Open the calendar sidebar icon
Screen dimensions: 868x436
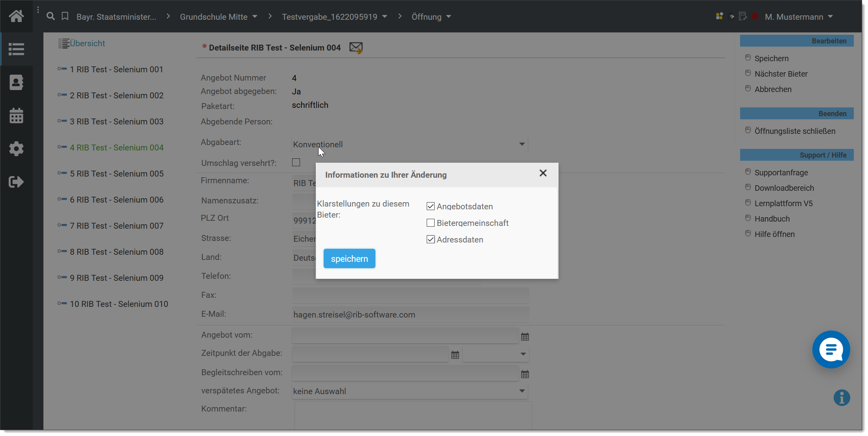[16, 116]
